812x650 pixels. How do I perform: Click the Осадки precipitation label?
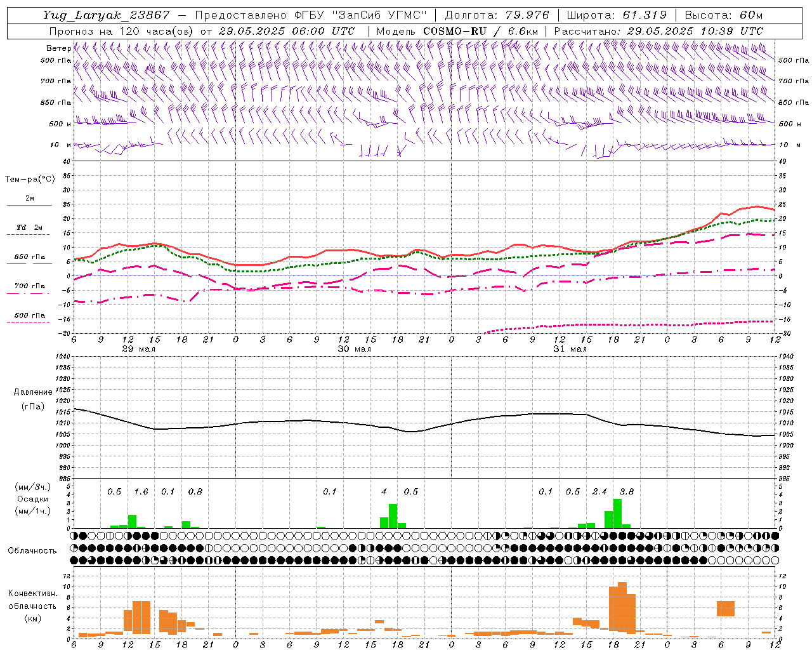[x=32, y=499]
